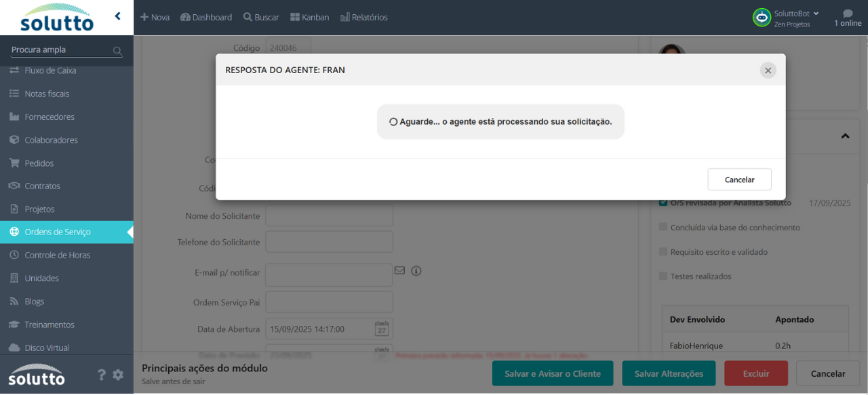Enable Testes realizados checkbox

(x=663, y=276)
